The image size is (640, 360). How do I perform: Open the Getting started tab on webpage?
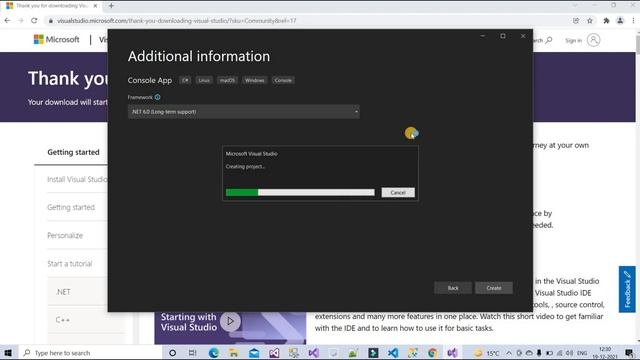(73, 152)
